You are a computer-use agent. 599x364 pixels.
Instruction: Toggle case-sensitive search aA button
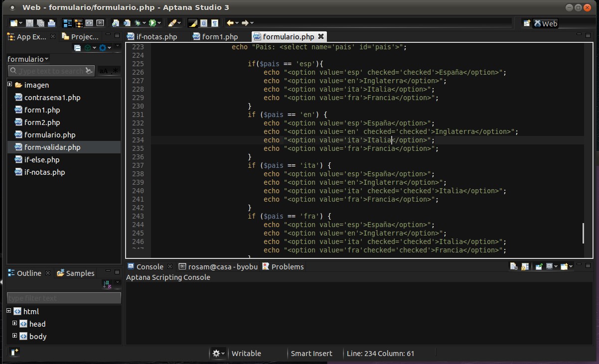pos(104,71)
